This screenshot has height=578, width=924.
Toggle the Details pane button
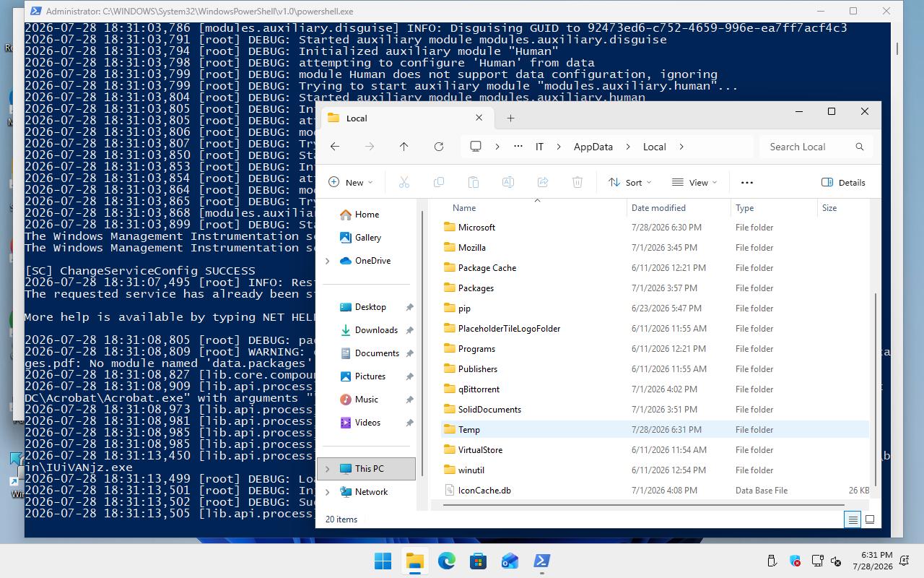pos(843,183)
